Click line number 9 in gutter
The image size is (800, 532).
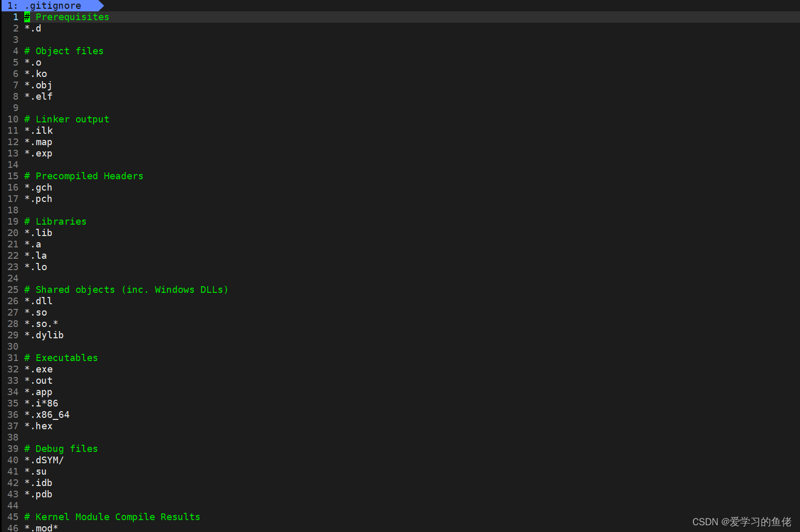pos(16,108)
